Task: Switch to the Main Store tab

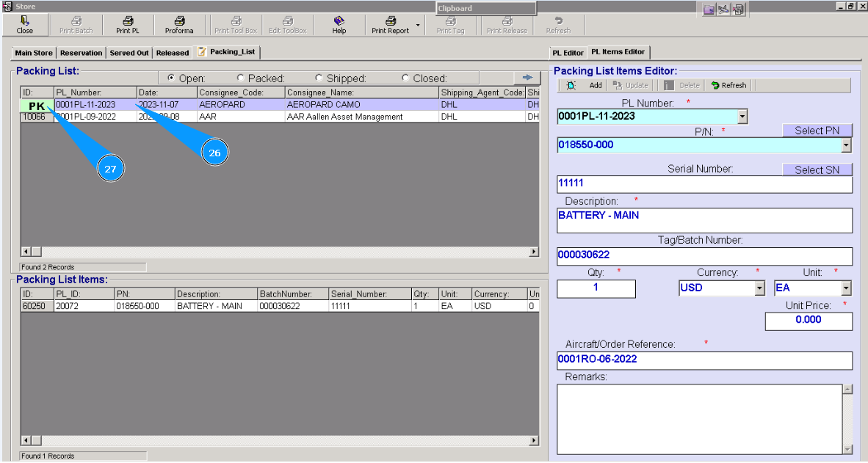Action: (x=34, y=53)
